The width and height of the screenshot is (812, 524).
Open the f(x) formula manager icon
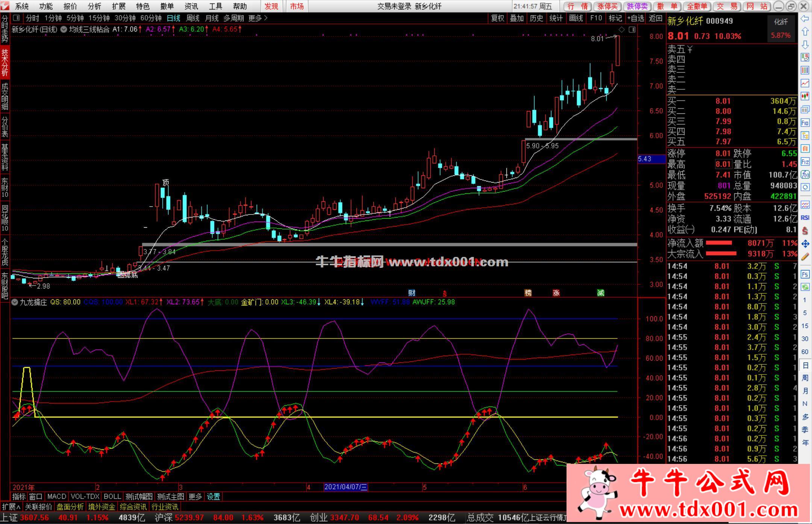(x=805, y=175)
